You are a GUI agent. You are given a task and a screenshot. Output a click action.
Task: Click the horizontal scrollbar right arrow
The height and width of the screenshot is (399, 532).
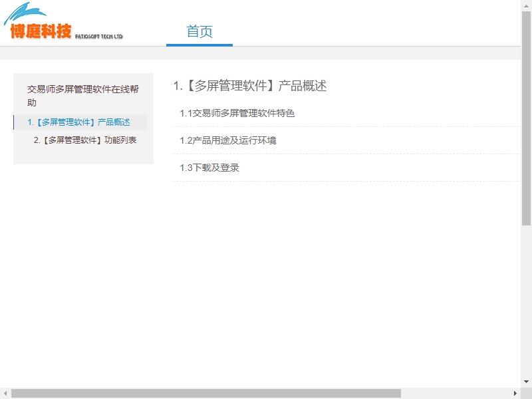[515, 394]
